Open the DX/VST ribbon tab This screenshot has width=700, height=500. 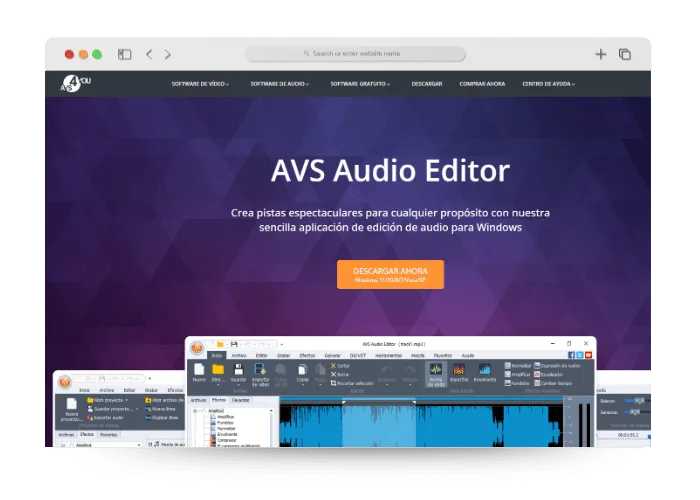(358, 355)
